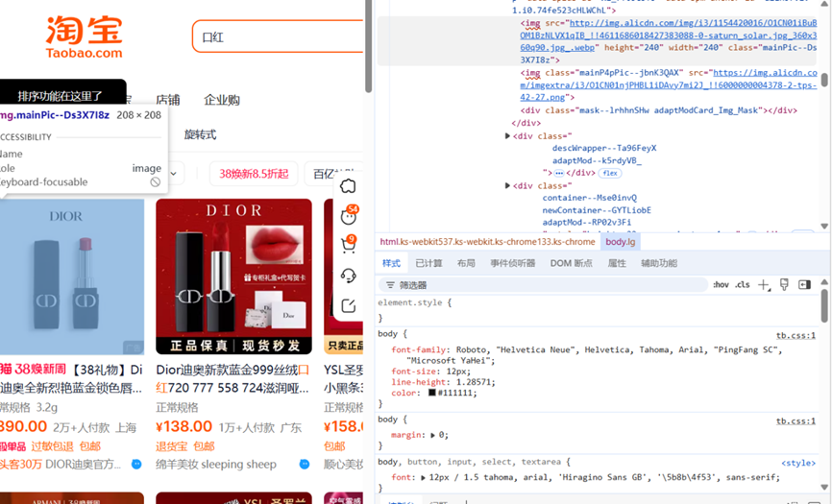
Task: Choose the 旋转式 filter option
Action: click(x=200, y=134)
